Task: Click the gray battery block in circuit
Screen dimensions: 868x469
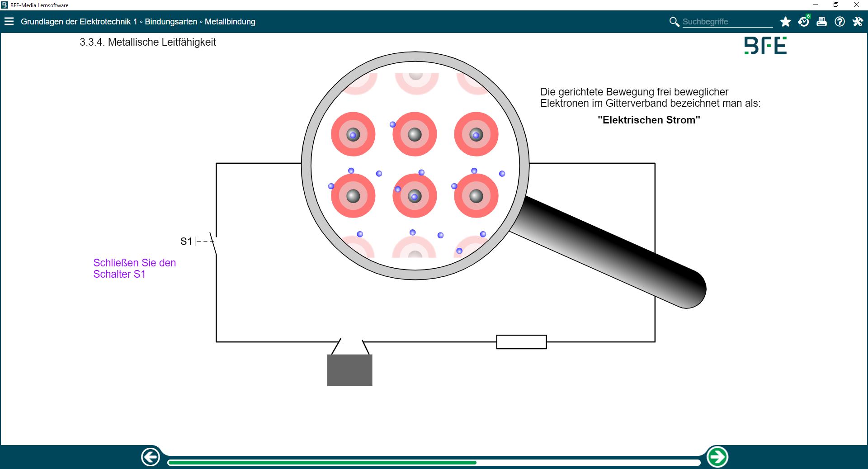Action: (349, 370)
